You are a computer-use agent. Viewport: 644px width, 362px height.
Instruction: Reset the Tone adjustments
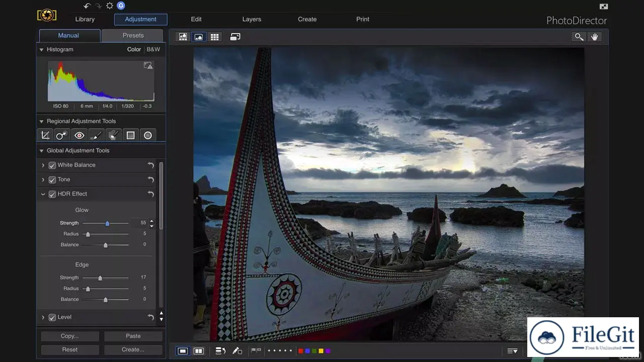click(150, 179)
